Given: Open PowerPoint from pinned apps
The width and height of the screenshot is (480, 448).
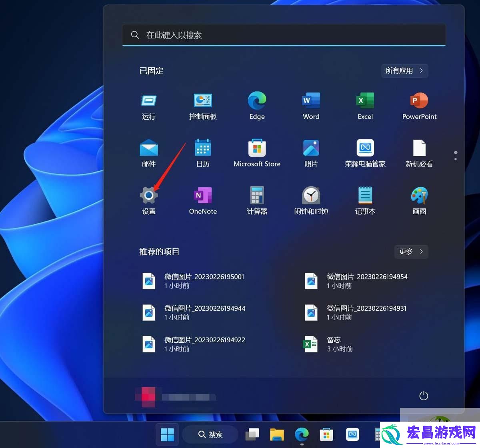Looking at the screenshot, I should pyautogui.click(x=419, y=106).
